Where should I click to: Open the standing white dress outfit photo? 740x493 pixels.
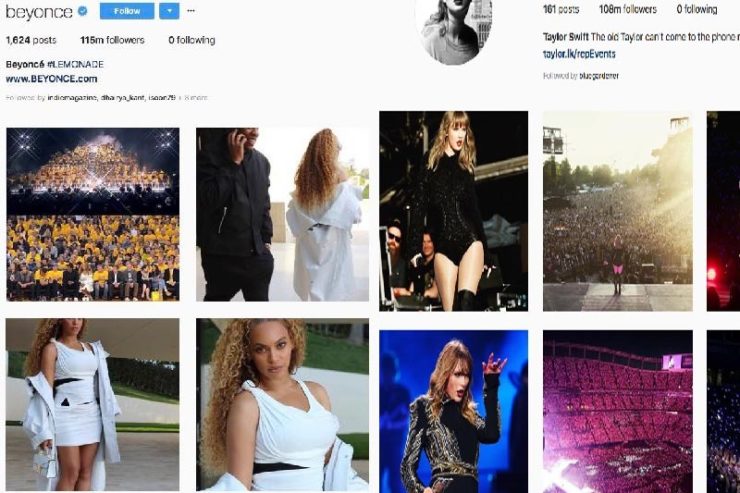pyautogui.click(x=92, y=405)
